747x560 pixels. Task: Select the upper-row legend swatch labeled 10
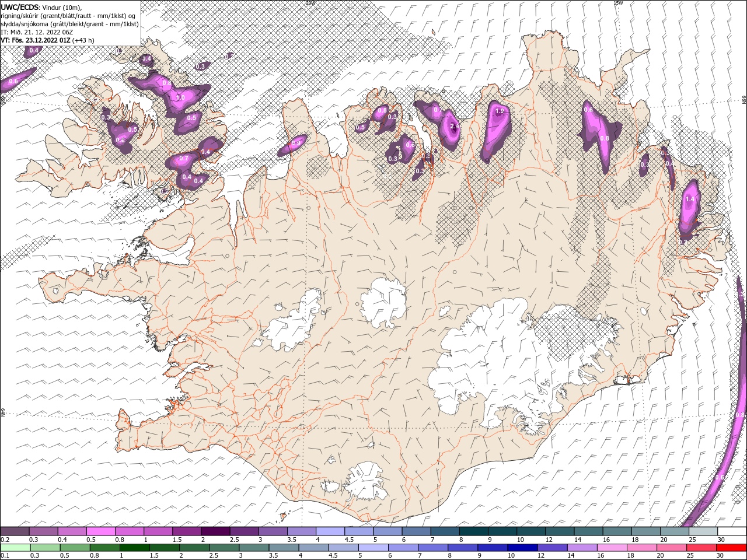(x=530, y=531)
